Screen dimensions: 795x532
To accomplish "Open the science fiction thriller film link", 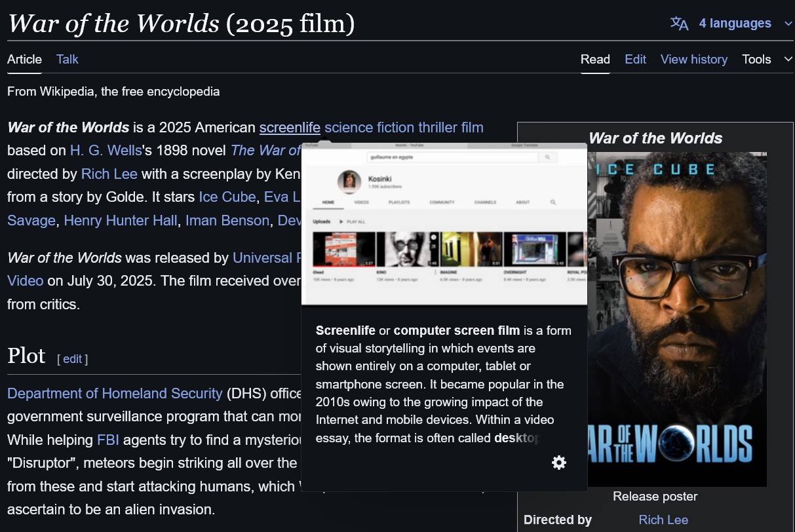I will pos(404,127).
